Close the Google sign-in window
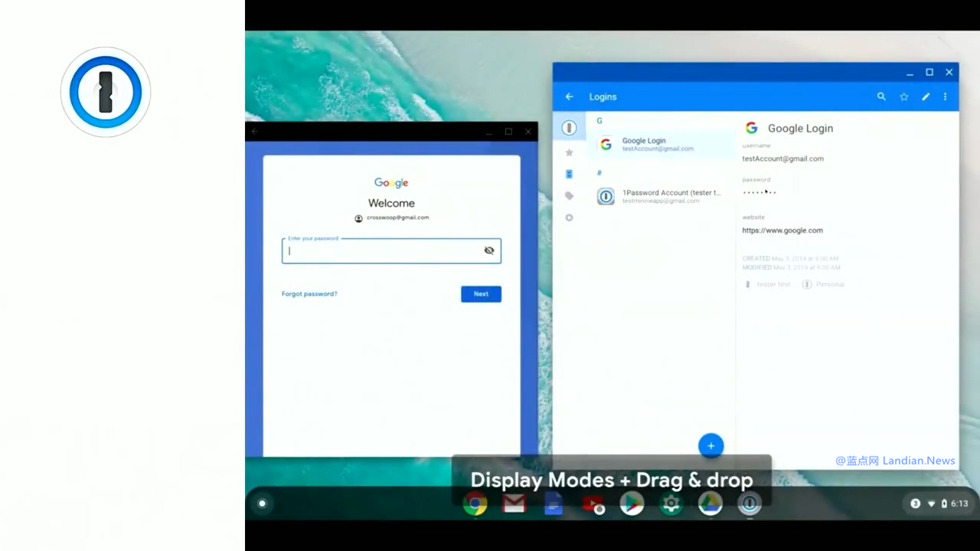Image resolution: width=980 pixels, height=551 pixels. tap(528, 132)
